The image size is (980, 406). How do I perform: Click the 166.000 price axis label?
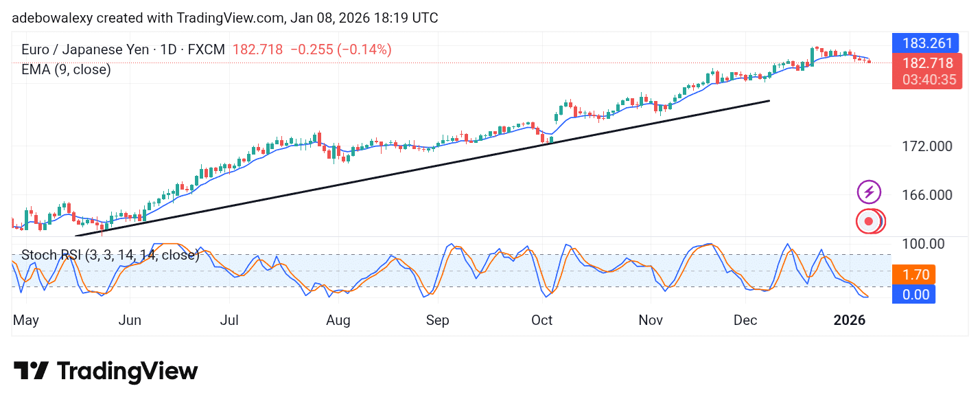tap(926, 194)
